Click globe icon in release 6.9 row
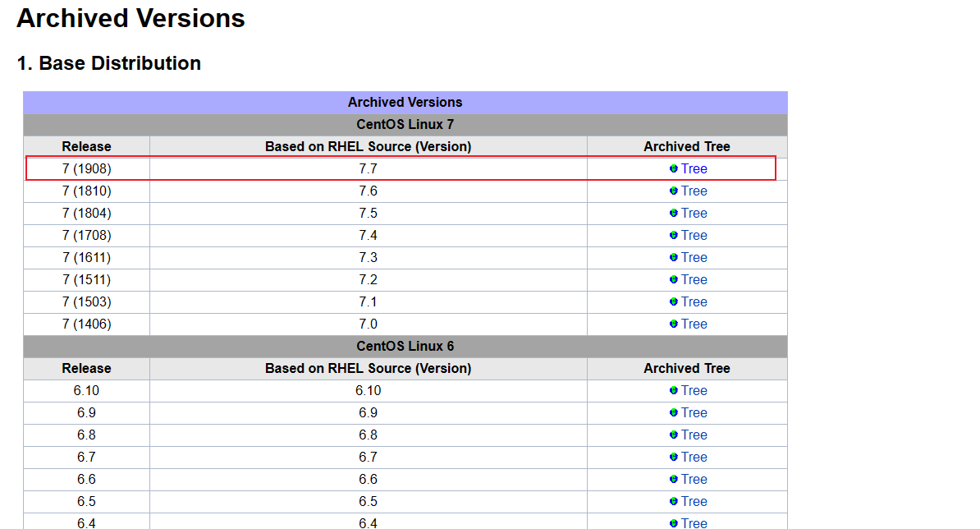The image size is (980, 529). click(673, 412)
